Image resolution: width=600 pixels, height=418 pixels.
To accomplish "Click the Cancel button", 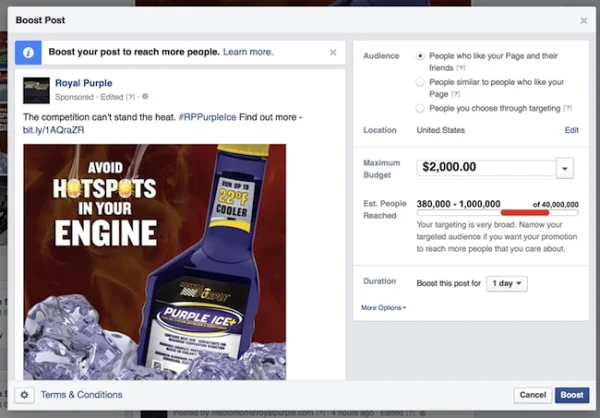I will (x=533, y=395).
